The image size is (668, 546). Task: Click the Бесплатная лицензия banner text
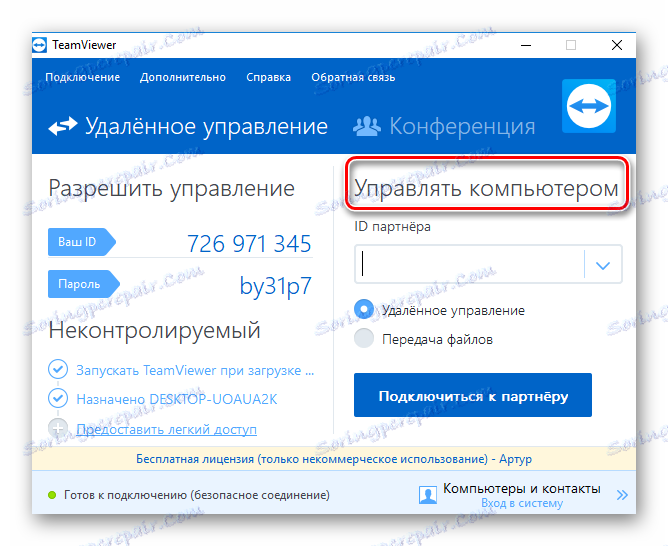coord(334,459)
